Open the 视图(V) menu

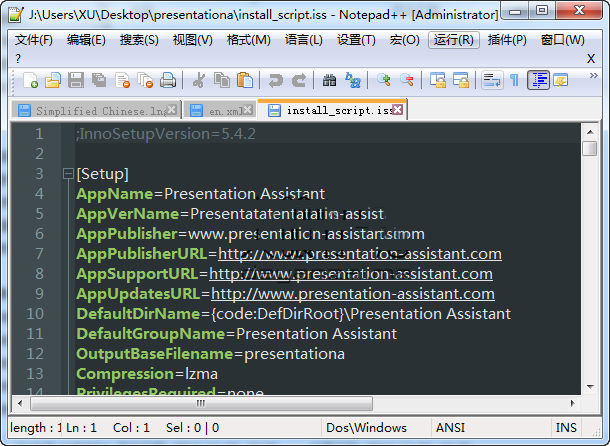(193, 40)
